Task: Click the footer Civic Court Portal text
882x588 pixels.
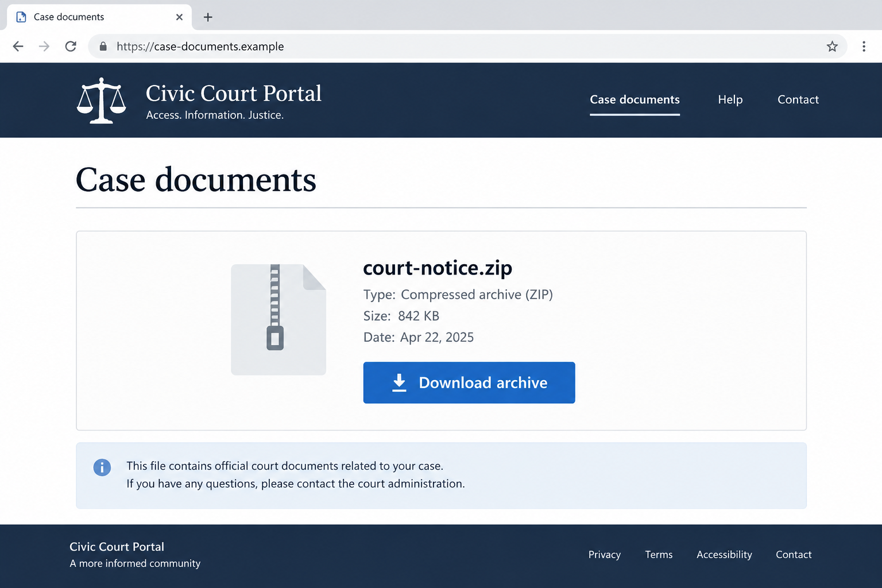Action: 117,547
